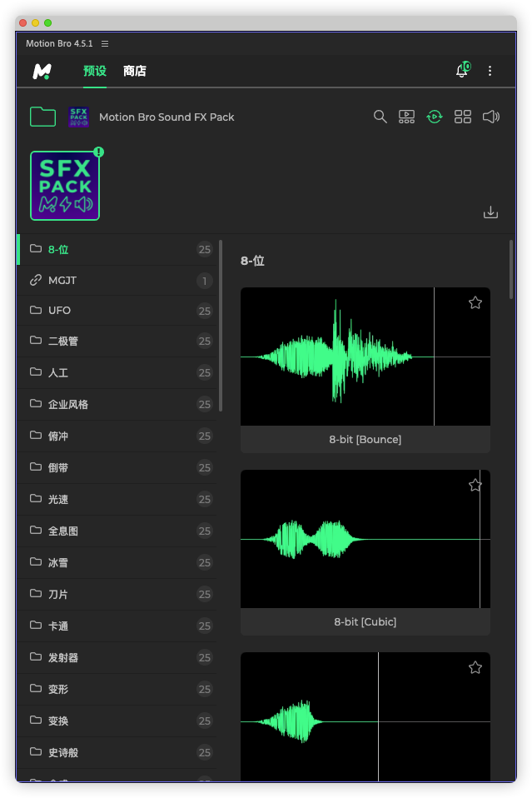Favorite the 8-bit [Bounce] sound with star

point(475,303)
